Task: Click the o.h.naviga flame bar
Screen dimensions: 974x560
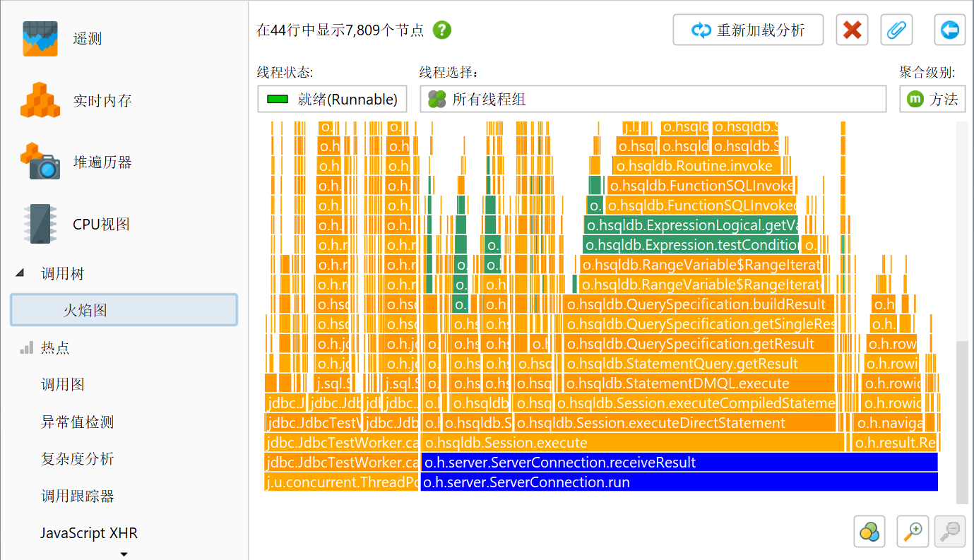Action: [x=889, y=423]
